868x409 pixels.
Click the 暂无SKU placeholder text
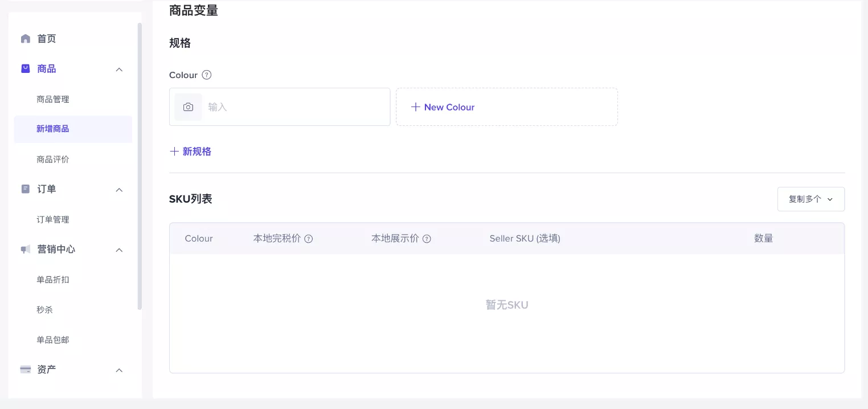click(x=507, y=305)
